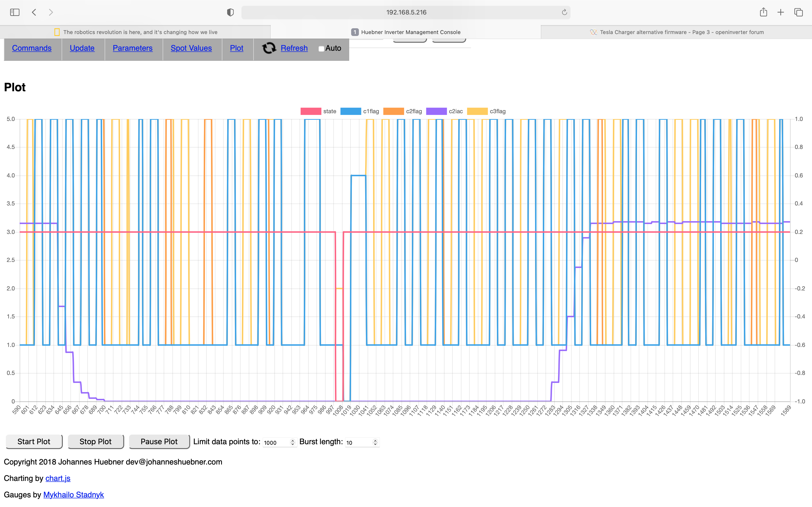Image resolution: width=812 pixels, height=507 pixels.
Task: Switch to the openinverter forum tab
Action: point(676,32)
